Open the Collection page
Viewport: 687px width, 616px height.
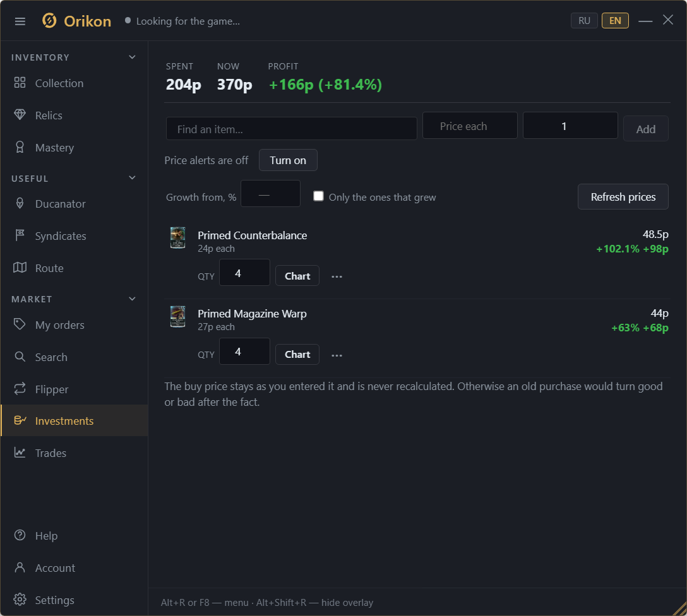[x=74, y=83]
